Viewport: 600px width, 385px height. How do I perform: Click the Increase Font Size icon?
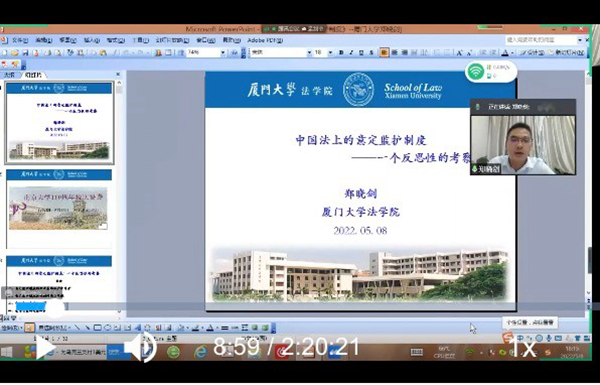(x=459, y=53)
